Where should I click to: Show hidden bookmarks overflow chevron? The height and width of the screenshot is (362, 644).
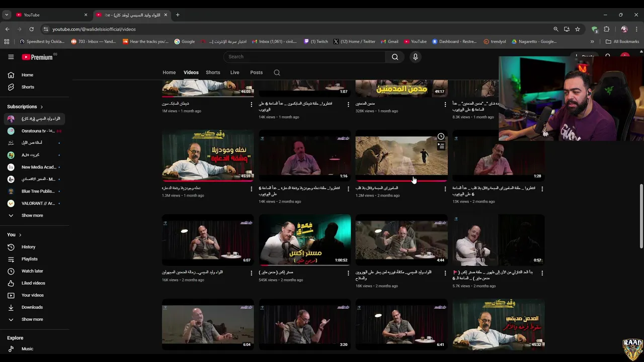[x=592, y=42]
